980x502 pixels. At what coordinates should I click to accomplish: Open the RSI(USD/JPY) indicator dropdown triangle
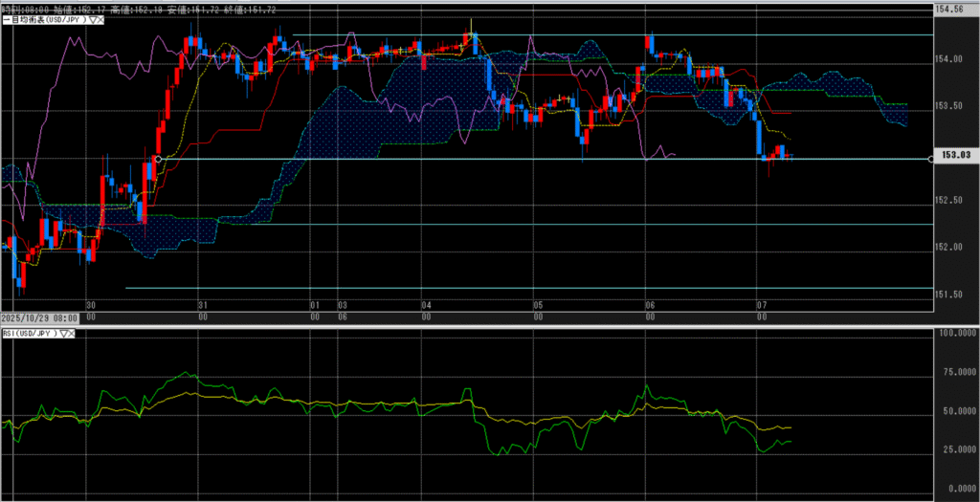pos(64,333)
